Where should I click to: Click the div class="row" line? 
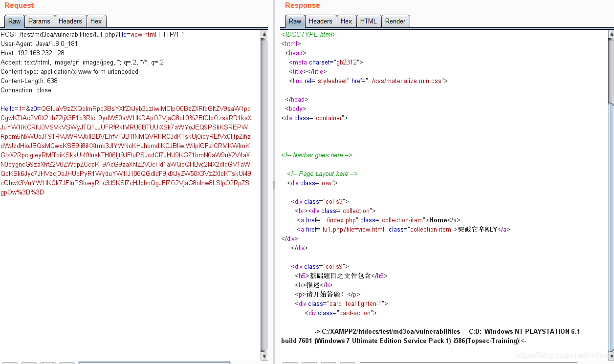(312, 183)
